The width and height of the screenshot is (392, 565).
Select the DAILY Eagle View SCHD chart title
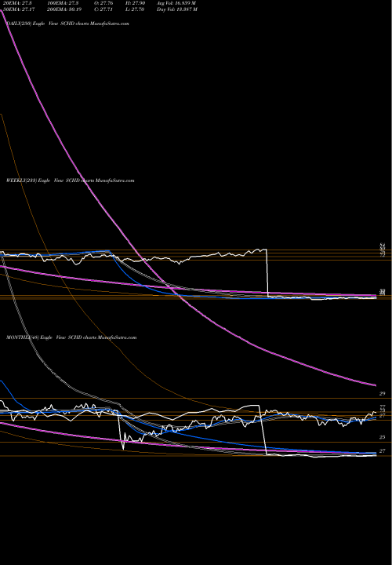coord(67,24)
